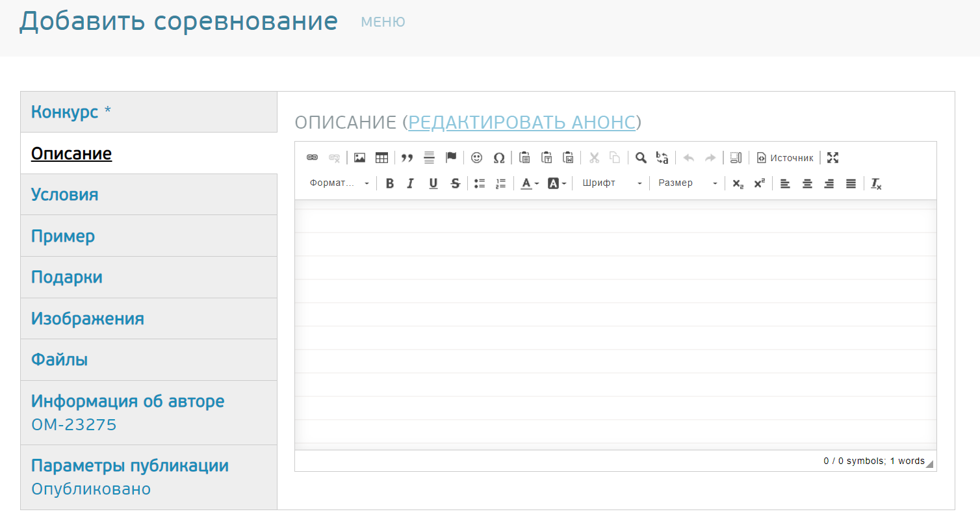
Task: Insert an anchor with flag icon
Action: (x=451, y=158)
